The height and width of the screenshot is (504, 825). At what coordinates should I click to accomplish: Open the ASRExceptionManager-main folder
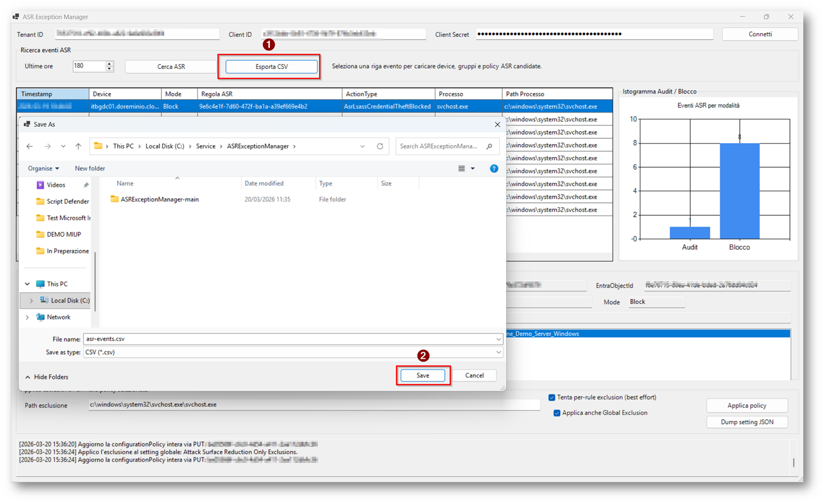159,199
